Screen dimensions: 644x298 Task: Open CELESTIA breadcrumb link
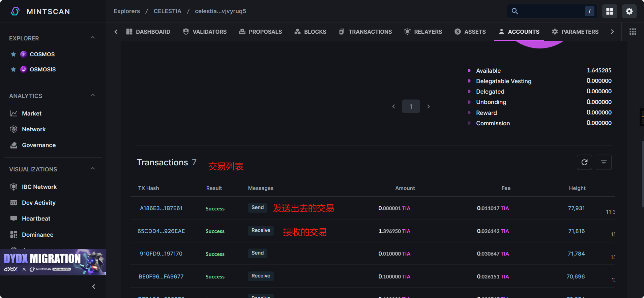(x=168, y=11)
